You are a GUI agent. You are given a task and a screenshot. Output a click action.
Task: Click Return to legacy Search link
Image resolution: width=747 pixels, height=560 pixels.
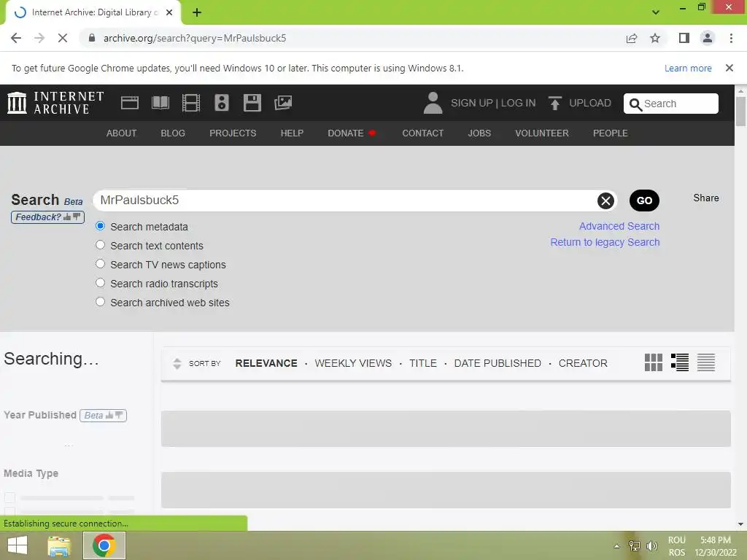(605, 242)
